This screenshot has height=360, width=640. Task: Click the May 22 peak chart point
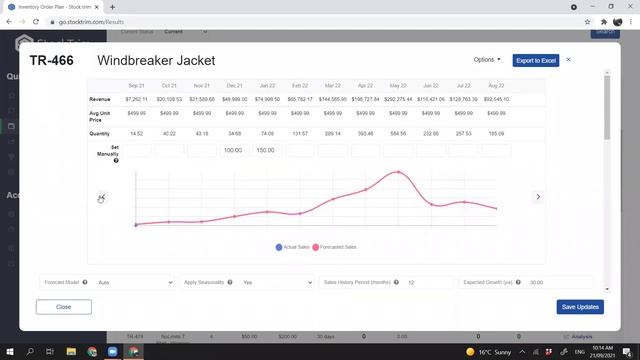[x=398, y=172]
